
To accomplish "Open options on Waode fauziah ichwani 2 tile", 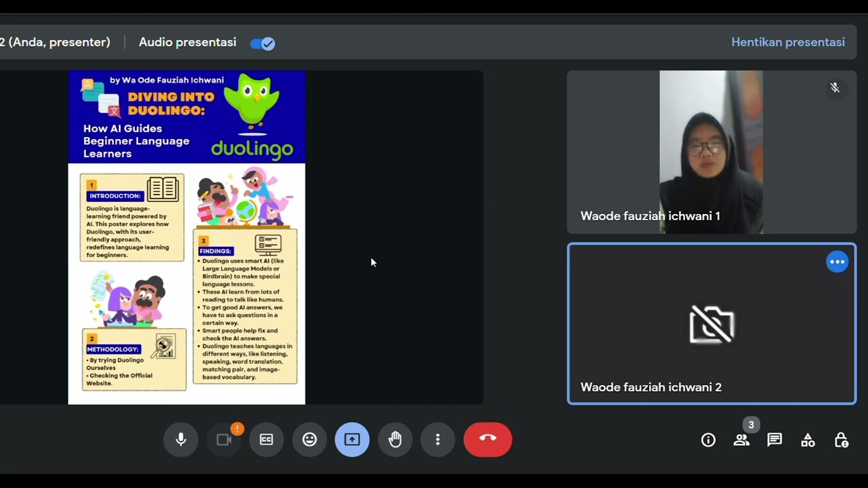I will (x=837, y=262).
